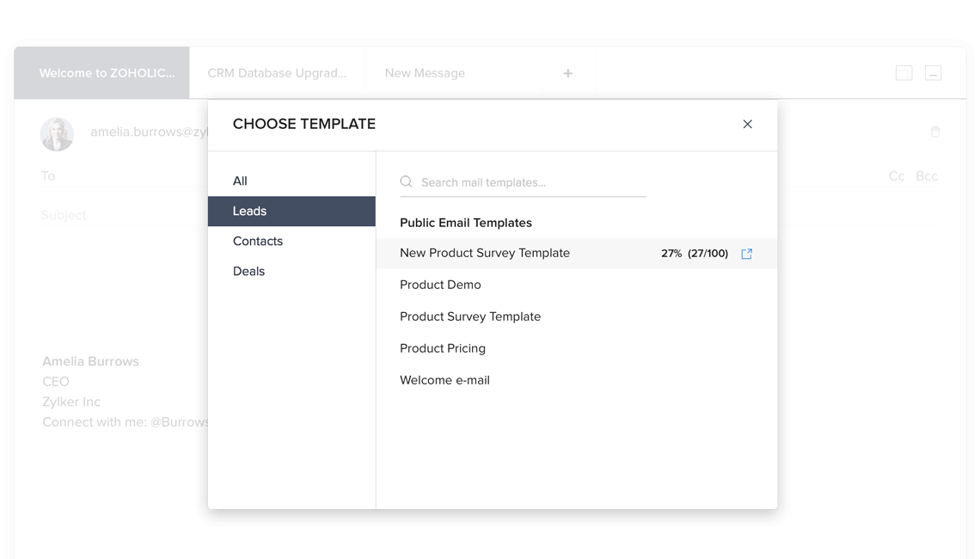Open the New Message tab

tap(425, 73)
